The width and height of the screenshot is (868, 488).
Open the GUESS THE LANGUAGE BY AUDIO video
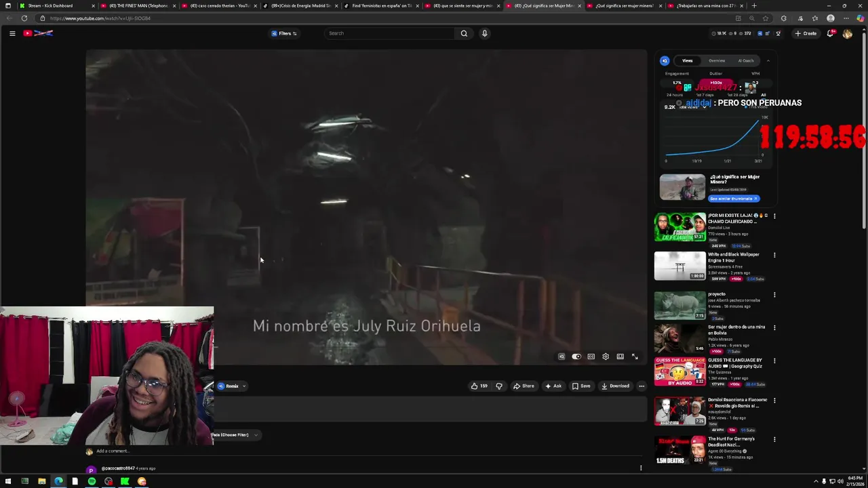coord(679,371)
